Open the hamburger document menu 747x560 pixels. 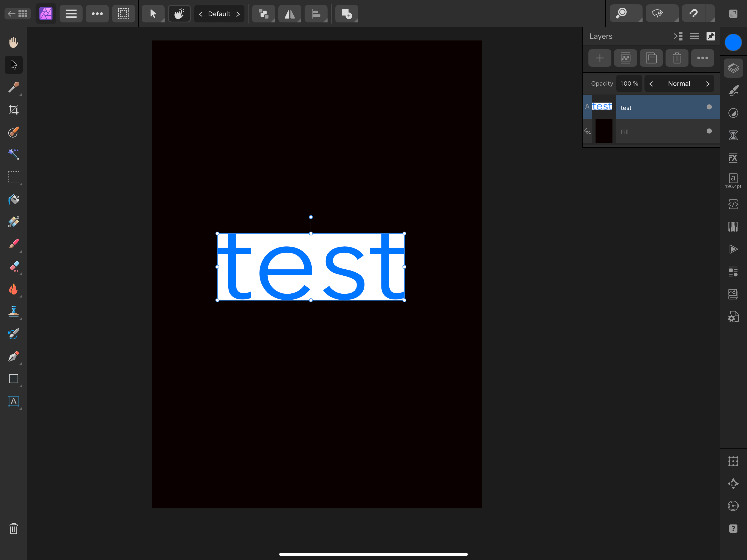(x=71, y=14)
